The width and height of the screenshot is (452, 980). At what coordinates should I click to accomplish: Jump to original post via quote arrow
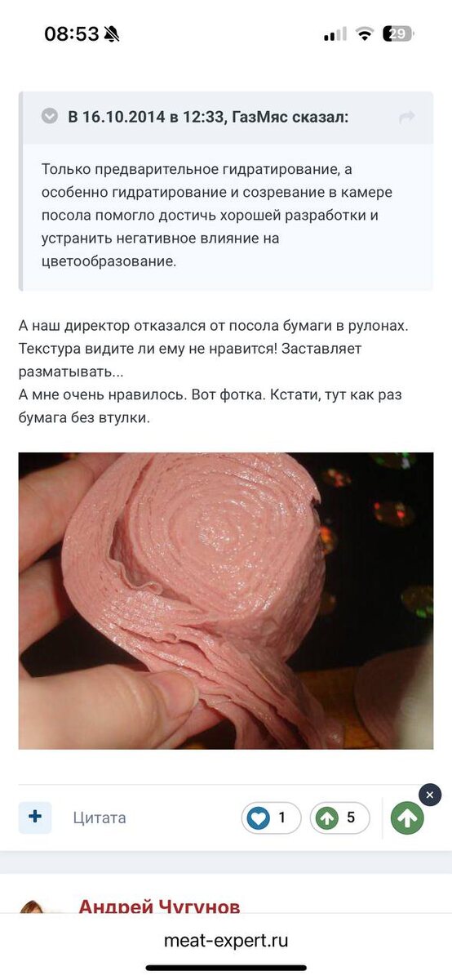pos(406,118)
